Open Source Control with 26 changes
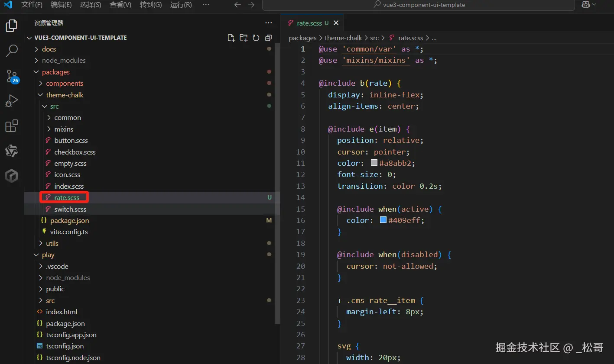This screenshot has height=364, width=614. (12, 76)
